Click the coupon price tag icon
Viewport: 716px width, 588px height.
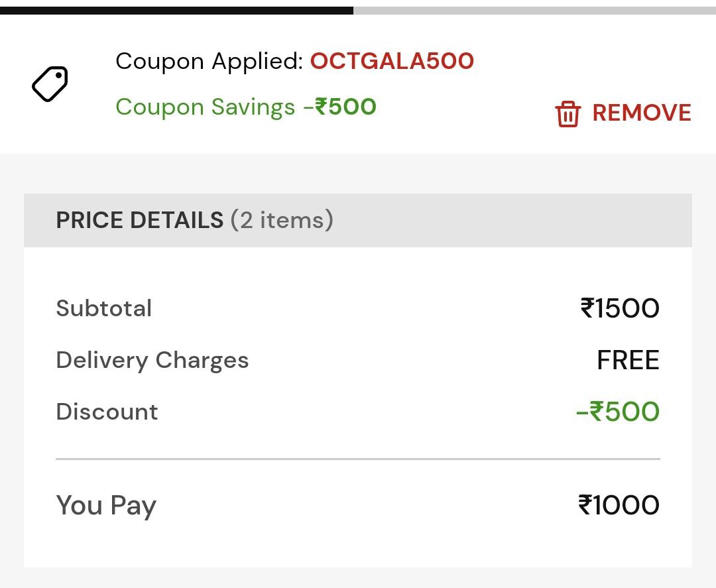point(50,84)
